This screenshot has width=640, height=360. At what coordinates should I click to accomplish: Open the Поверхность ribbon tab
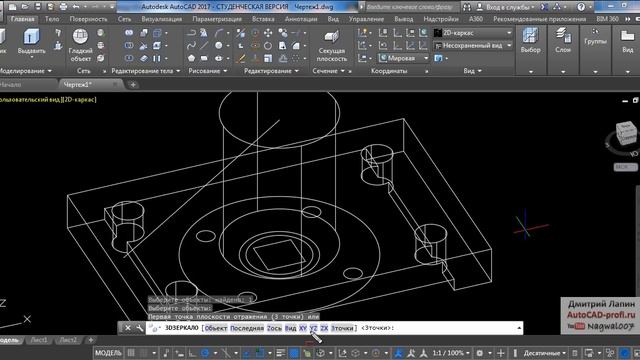(88, 19)
